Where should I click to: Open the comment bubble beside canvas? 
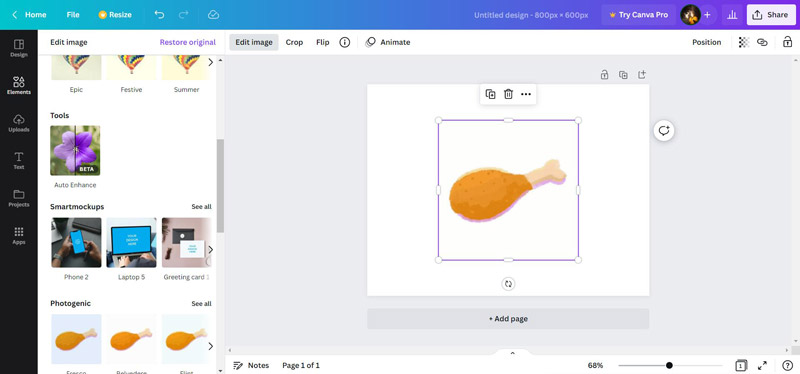664,131
